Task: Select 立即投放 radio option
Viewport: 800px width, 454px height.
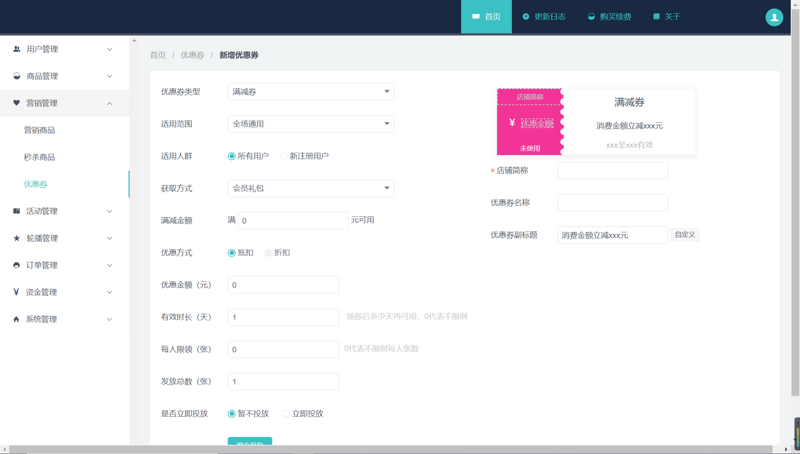Action: [x=286, y=414]
